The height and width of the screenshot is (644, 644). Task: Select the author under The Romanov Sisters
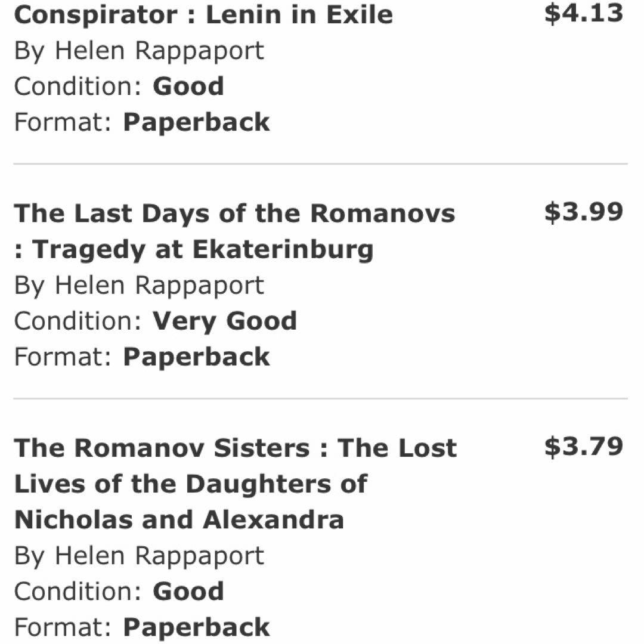(x=139, y=556)
